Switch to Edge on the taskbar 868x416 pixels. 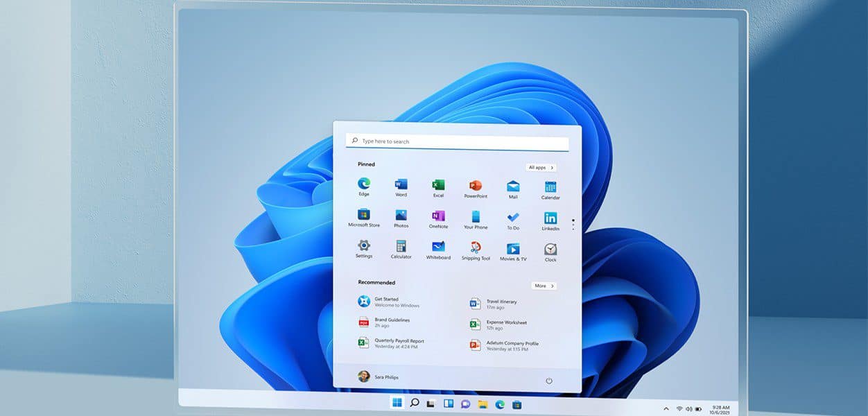click(499, 404)
